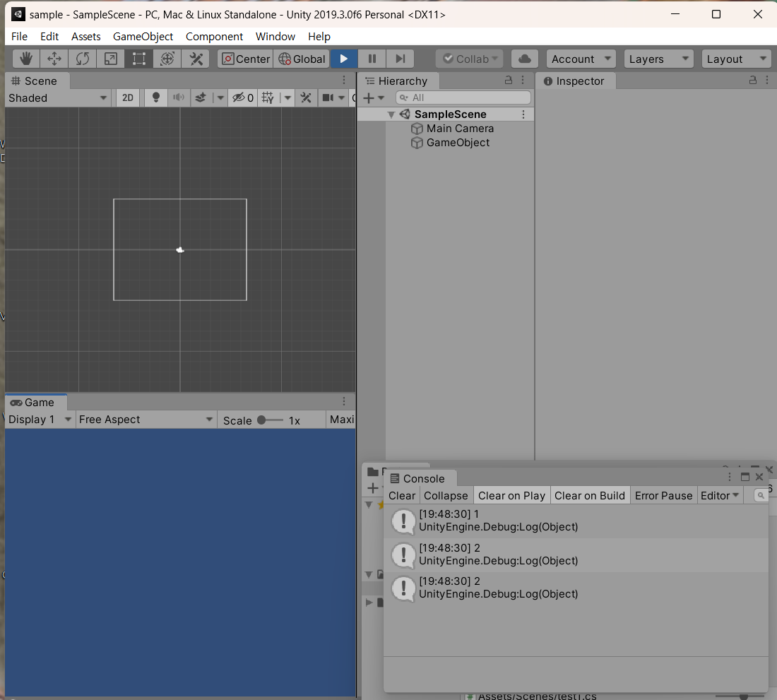This screenshot has width=777, height=700.
Task: Toggle scene grid visibility icon
Action: tap(268, 97)
